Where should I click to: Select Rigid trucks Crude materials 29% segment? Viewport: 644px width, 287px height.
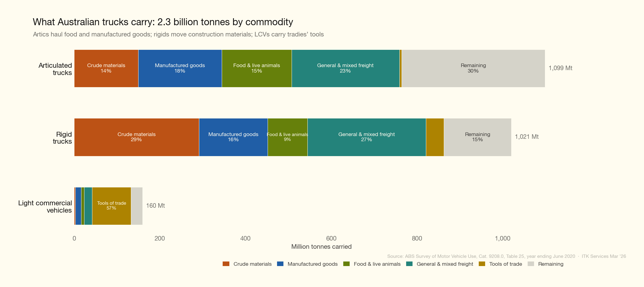(x=136, y=137)
